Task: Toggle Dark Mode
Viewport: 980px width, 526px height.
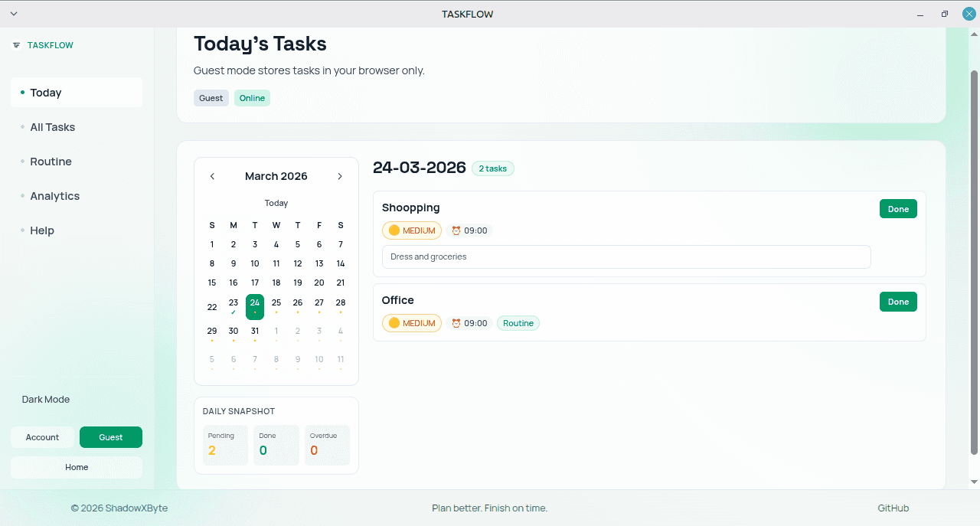Action: [46, 400]
